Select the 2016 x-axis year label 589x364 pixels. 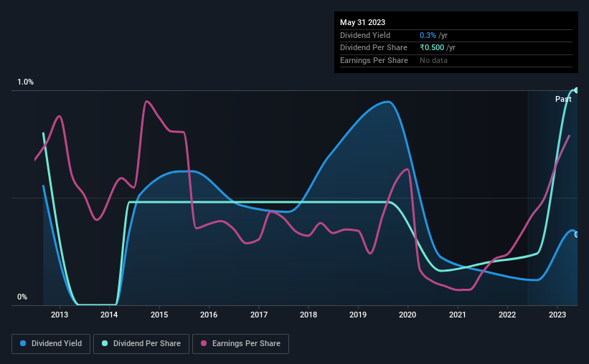pyautogui.click(x=209, y=315)
